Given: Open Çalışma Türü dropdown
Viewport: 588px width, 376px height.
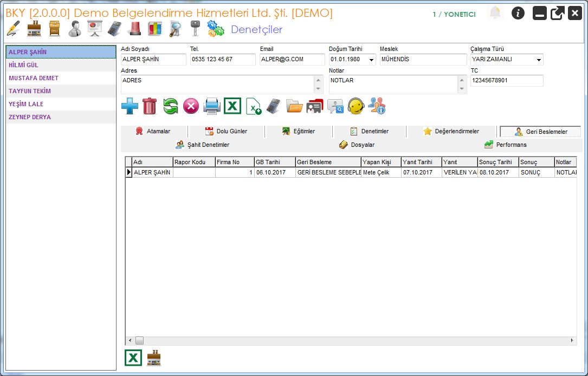Looking at the screenshot, I should [x=539, y=60].
